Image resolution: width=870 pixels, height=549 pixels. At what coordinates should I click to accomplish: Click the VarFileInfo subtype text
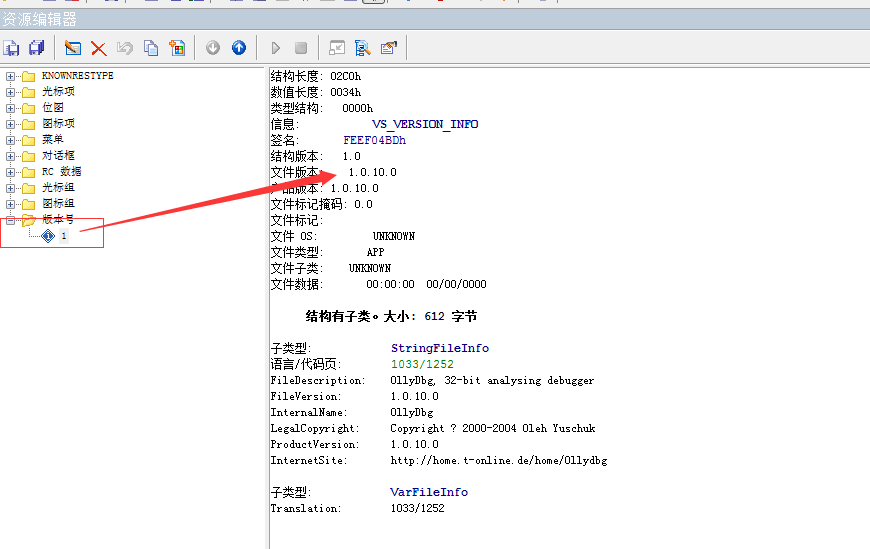pos(429,492)
